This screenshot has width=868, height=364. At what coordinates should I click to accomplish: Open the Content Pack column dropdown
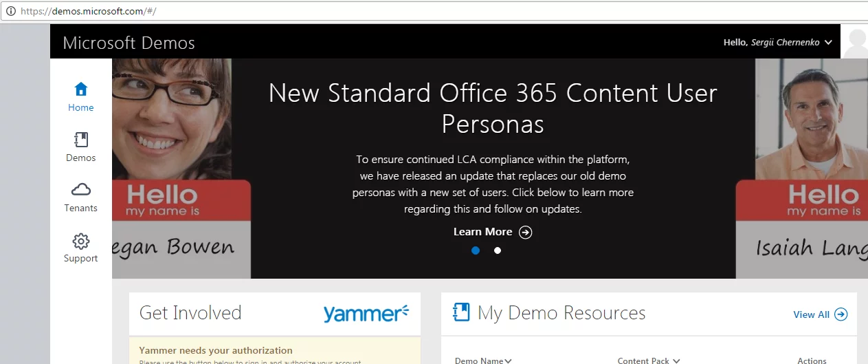tap(676, 361)
